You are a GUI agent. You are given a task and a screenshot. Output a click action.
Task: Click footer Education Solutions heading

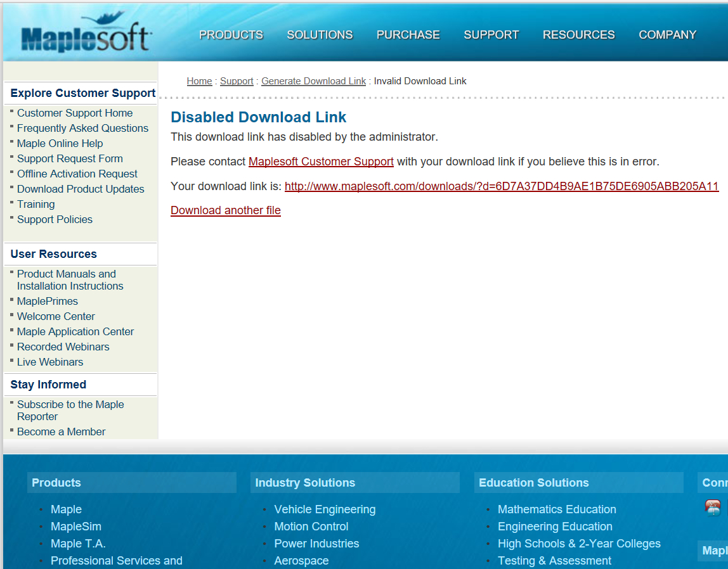[x=533, y=483]
